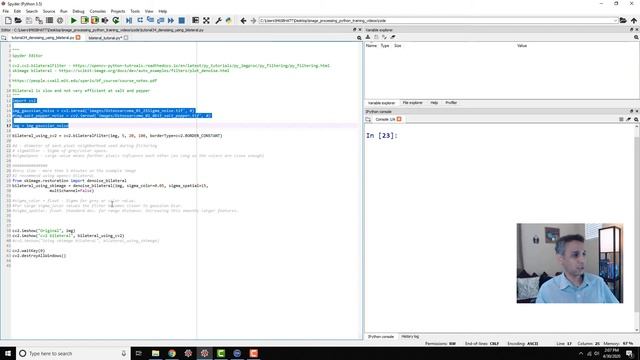640x360 pixels.
Task: Close the bilateral_tutorial.py editor tab
Action: point(126,38)
